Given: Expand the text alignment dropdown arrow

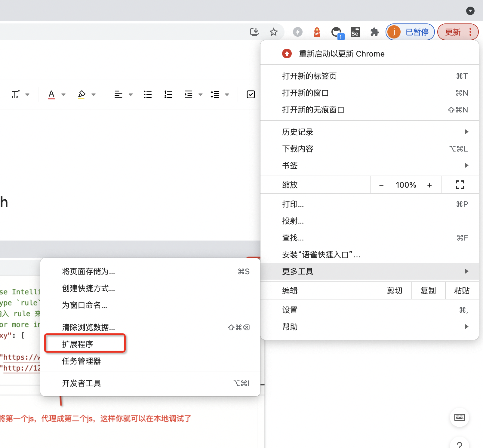Looking at the screenshot, I should click(131, 94).
